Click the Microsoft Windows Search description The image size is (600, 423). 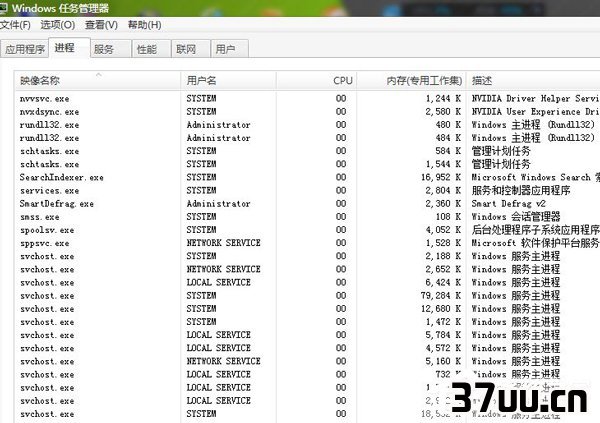(535, 177)
